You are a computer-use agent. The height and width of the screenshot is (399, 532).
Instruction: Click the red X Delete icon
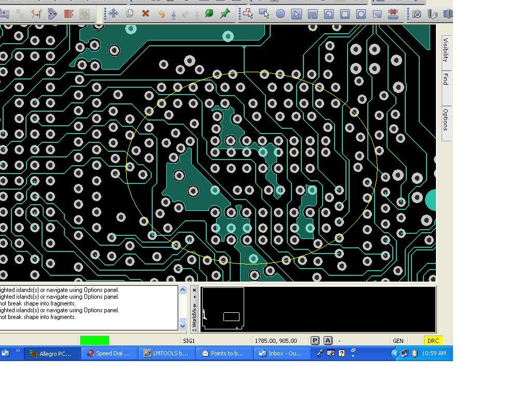click(145, 14)
